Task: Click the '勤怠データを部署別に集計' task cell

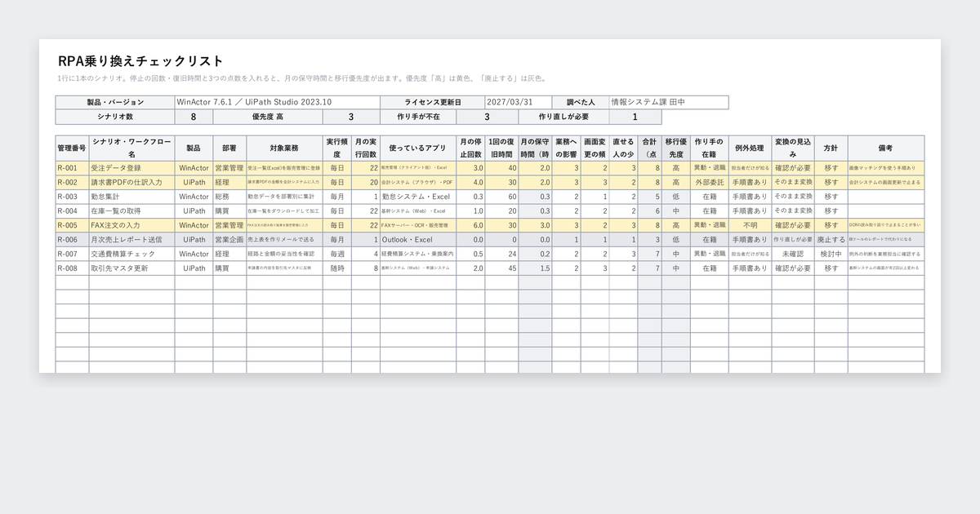Action: click(x=284, y=197)
